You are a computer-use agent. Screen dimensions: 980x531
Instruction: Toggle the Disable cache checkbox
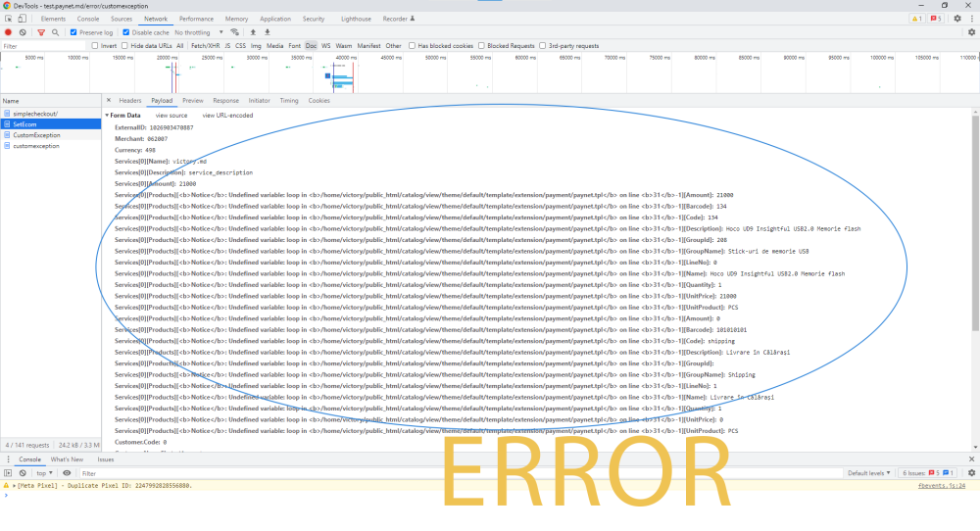[126, 32]
